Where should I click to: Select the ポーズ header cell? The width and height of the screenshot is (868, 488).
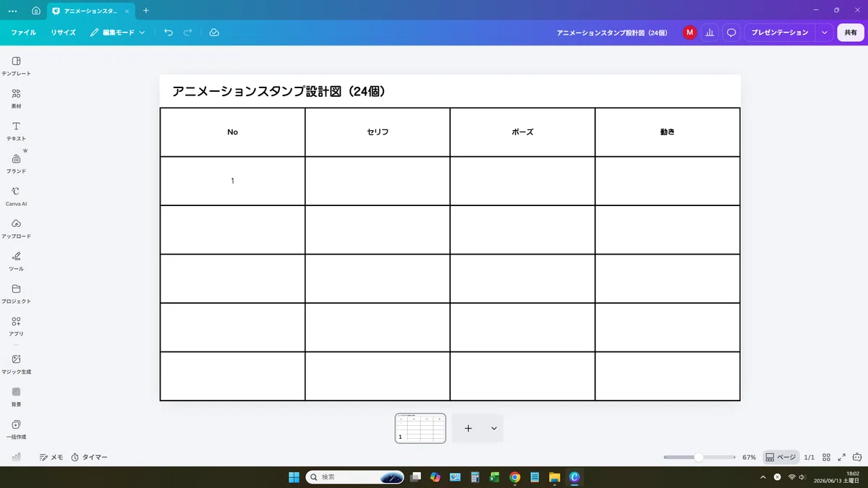pos(522,132)
